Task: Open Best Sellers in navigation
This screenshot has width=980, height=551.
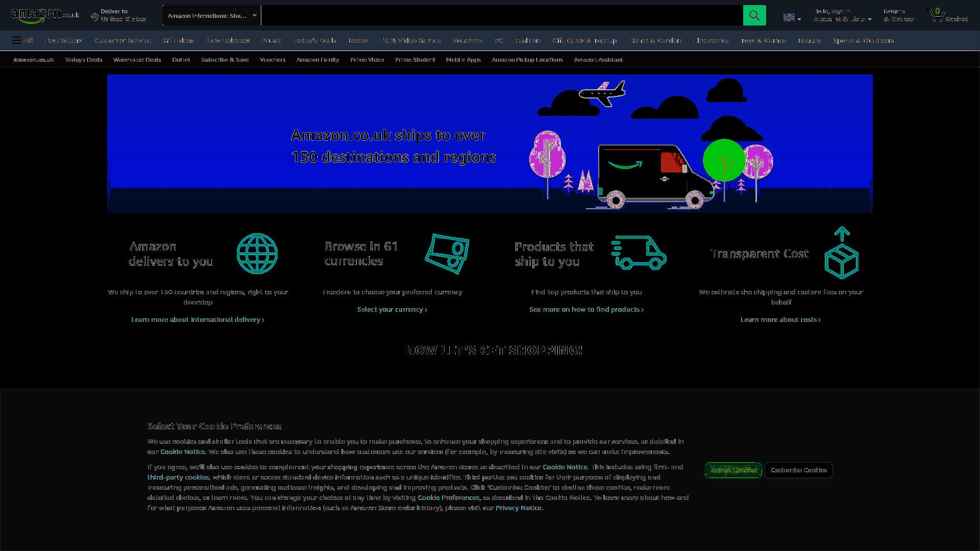Action: 63,40
